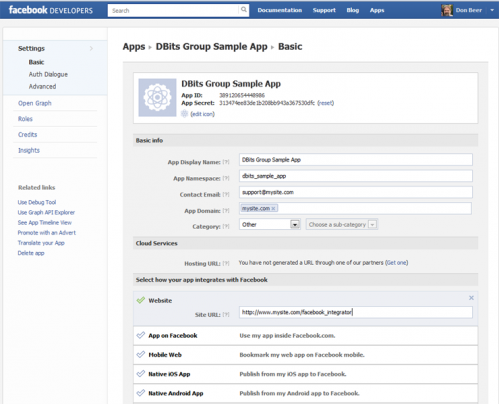The image size is (499, 404).
Task: Remove the Website integration with X
Action: tap(471, 298)
